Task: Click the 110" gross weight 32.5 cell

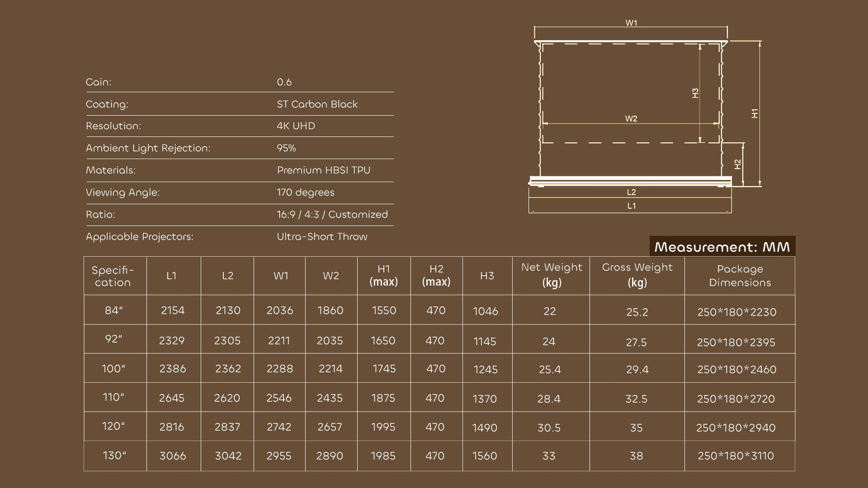Action: (636, 399)
